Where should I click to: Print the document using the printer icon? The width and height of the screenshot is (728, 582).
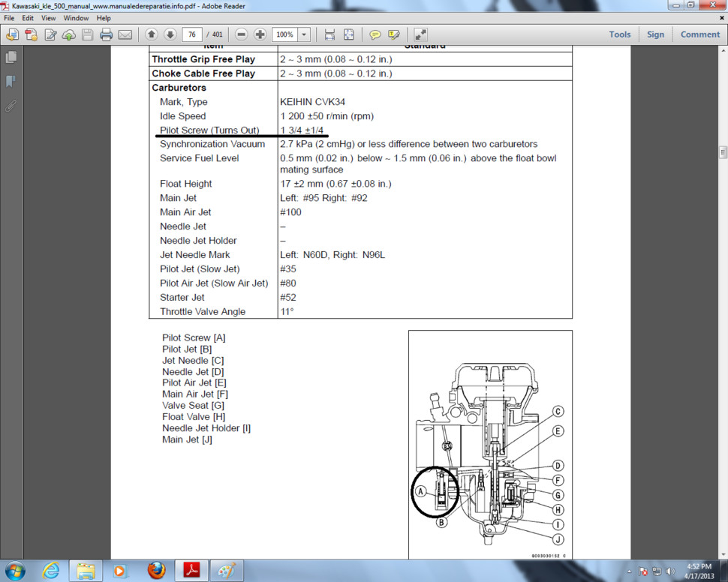click(x=106, y=34)
